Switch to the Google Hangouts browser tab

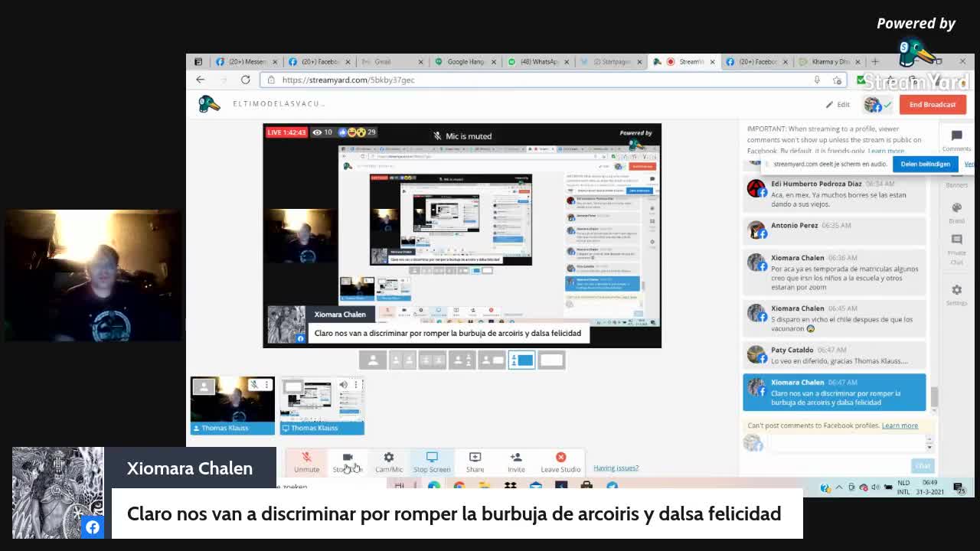(x=464, y=62)
